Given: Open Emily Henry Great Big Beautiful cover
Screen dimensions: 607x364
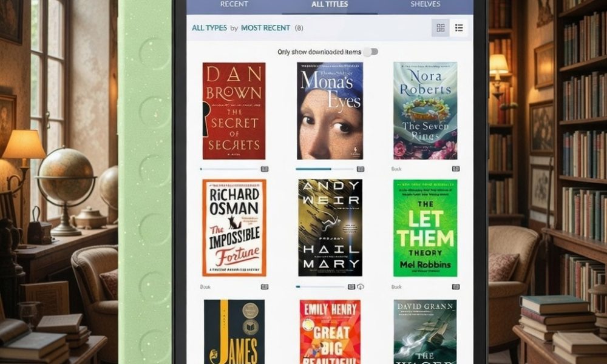Looking at the screenshot, I should tap(330, 331).
